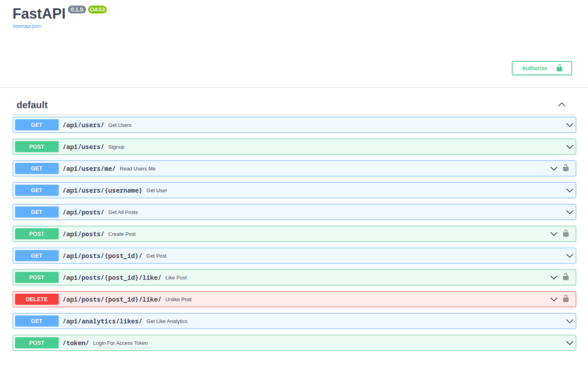Click POST badge of Signup endpoint
Screen dimensions: 588x367
pos(37,147)
